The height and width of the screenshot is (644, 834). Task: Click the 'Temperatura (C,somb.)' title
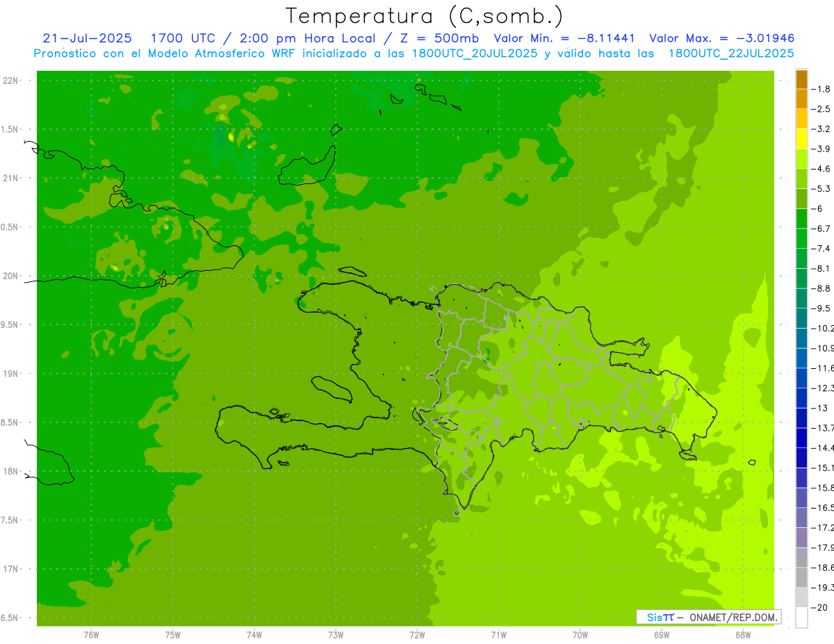[x=425, y=16]
